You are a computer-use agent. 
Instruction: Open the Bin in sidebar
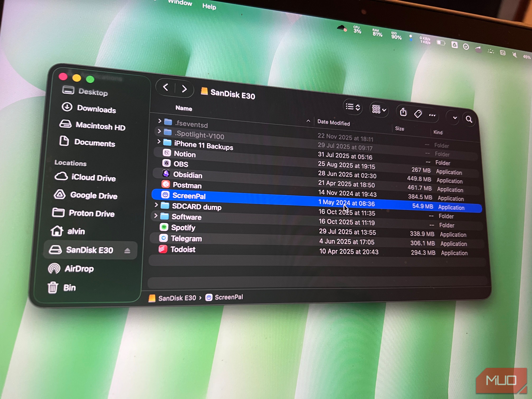tap(62, 287)
